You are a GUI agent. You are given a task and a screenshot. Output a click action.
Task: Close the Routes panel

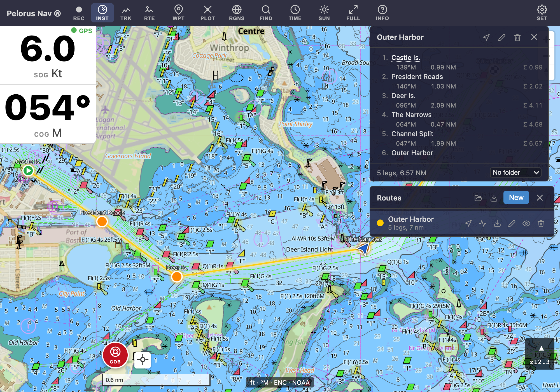pyautogui.click(x=540, y=198)
